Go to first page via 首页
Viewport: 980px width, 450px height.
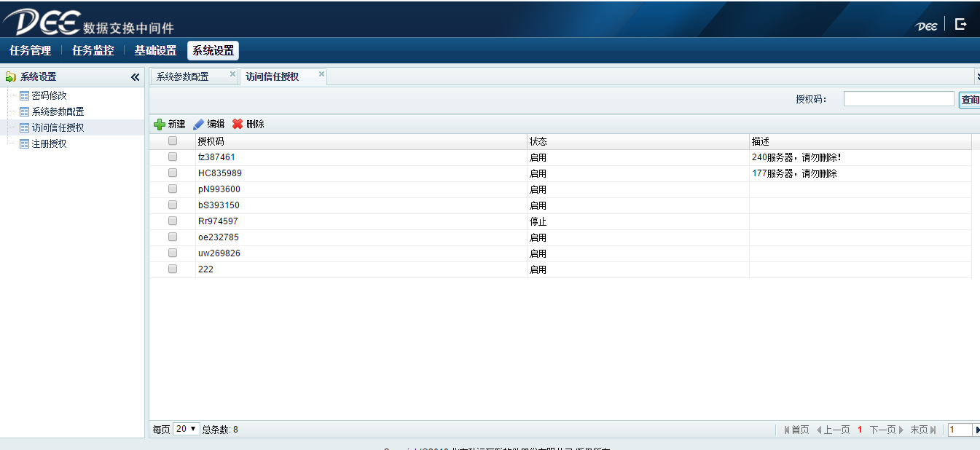796,430
